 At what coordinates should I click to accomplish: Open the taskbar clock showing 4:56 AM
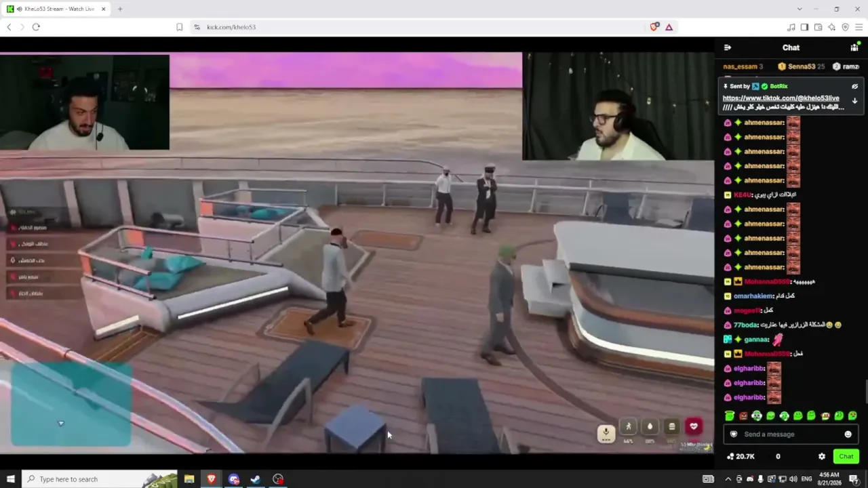(829, 479)
